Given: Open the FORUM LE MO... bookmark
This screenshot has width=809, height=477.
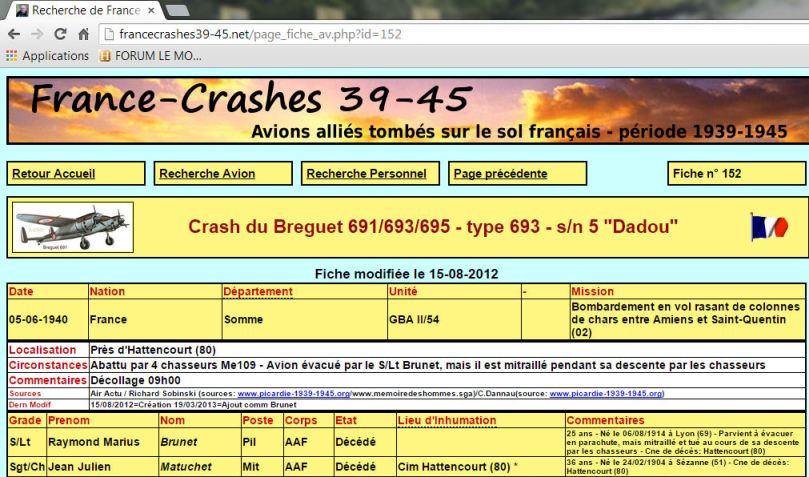Looking at the screenshot, I should pos(150,56).
